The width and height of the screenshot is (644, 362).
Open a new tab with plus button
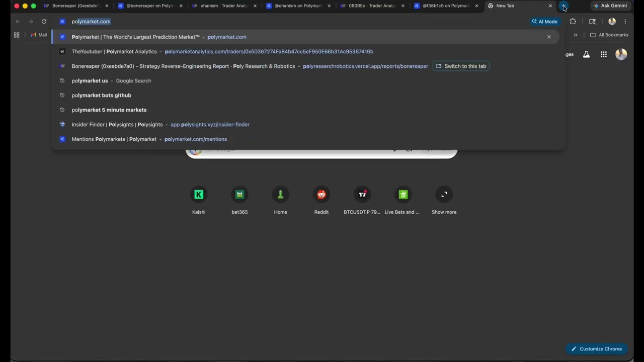pos(563,6)
